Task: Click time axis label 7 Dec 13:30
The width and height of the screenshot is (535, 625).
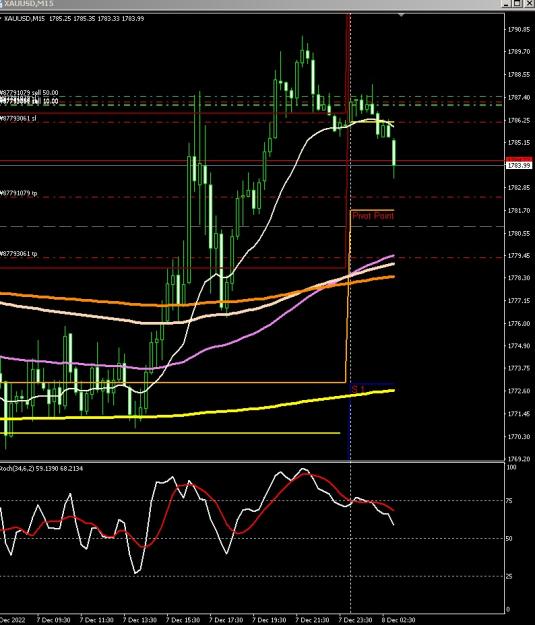Action: coord(140,620)
